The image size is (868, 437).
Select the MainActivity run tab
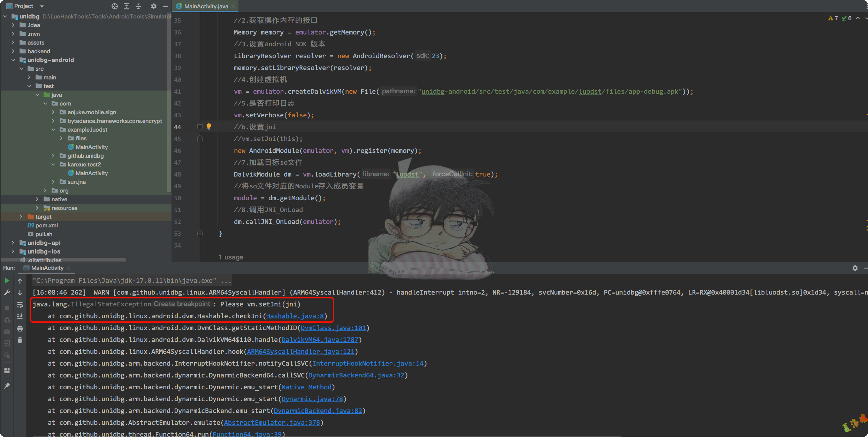pos(47,268)
